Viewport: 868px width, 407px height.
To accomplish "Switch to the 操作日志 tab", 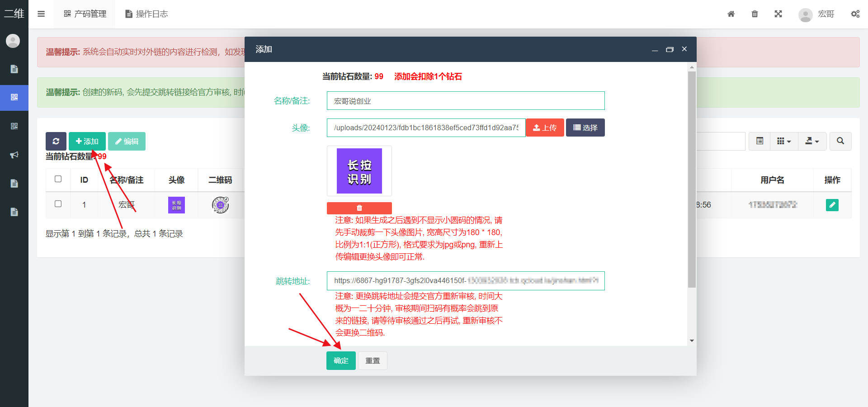I will click(x=146, y=14).
